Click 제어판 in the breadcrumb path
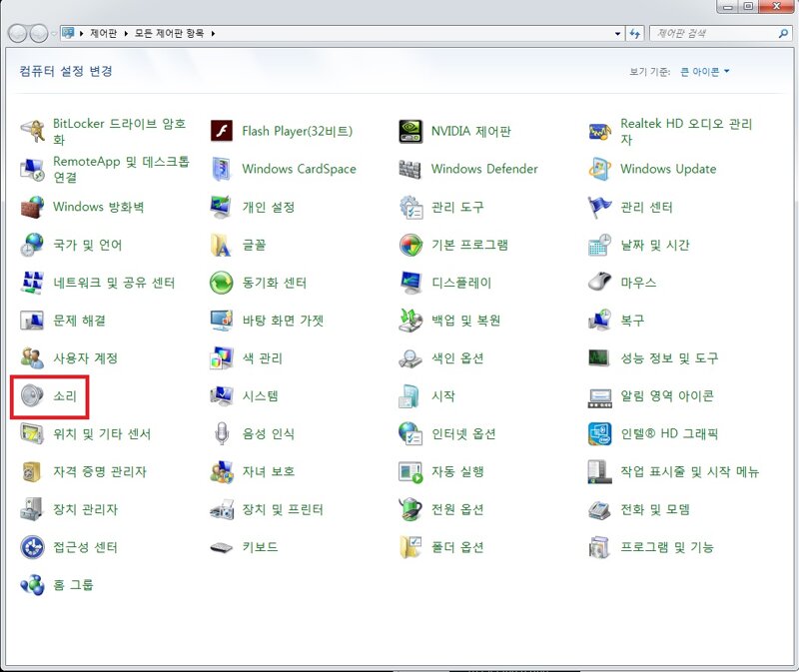This screenshot has height=672, width=799. 104,34
